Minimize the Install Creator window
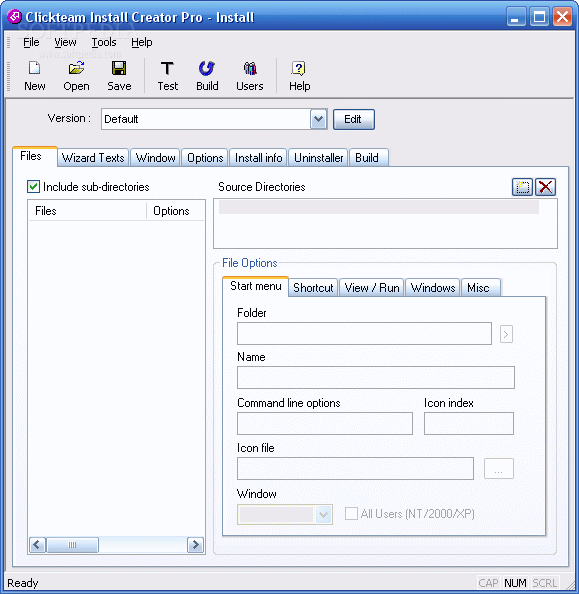This screenshot has height=594, width=579. (x=516, y=17)
